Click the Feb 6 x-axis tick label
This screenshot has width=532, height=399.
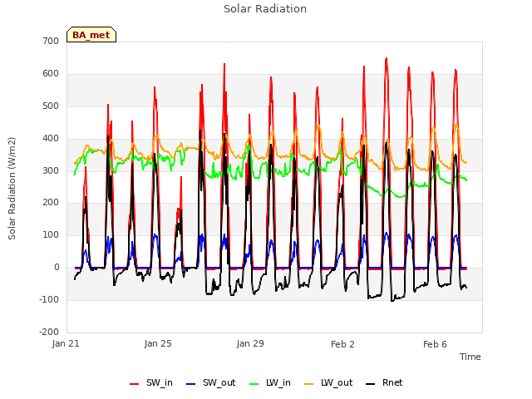pos(435,344)
